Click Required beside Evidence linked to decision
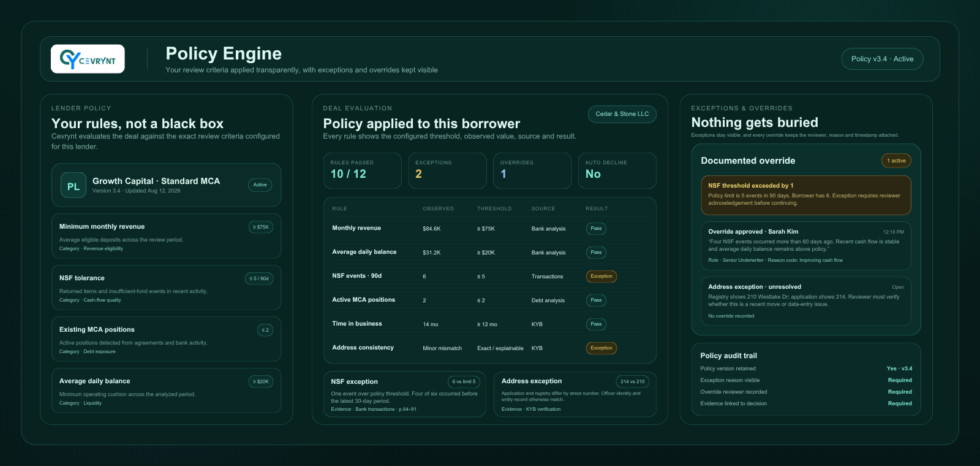Viewport: 980px width, 466px height. pos(900,403)
